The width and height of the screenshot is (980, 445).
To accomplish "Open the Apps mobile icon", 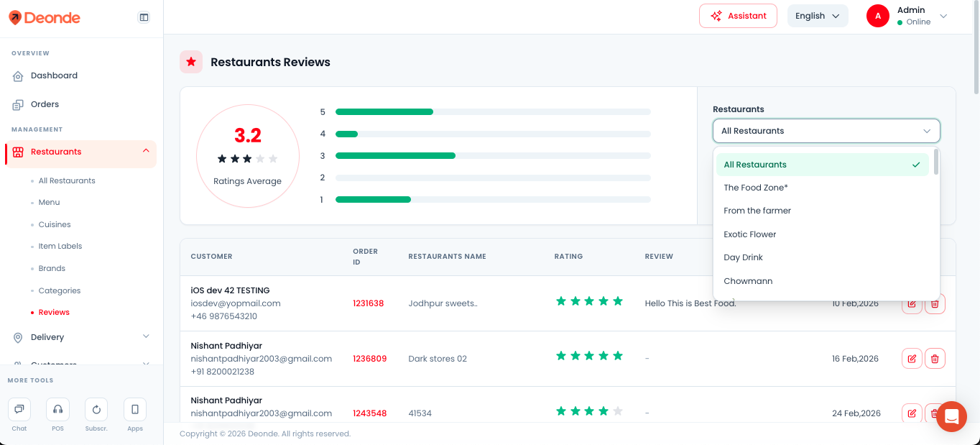I will [135, 409].
